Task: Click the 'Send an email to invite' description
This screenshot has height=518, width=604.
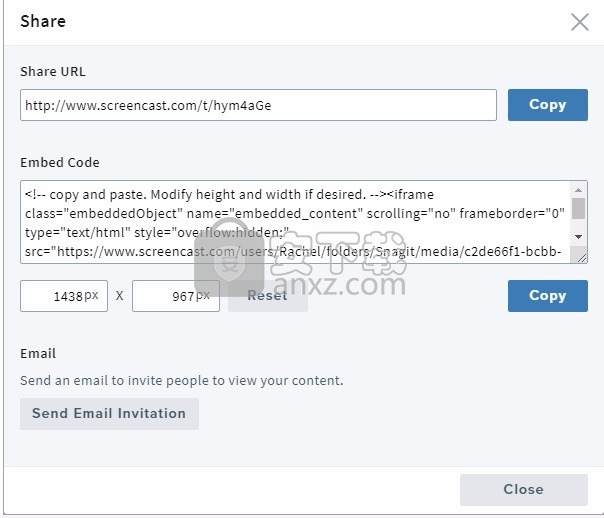Action: 181,381
